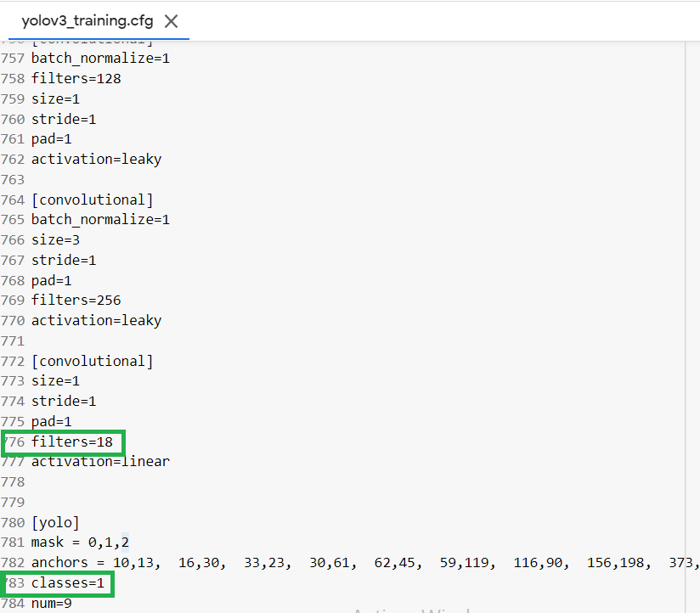The image size is (700, 613).
Task: Click the activation=linear text on line 777
Action: pos(99,460)
